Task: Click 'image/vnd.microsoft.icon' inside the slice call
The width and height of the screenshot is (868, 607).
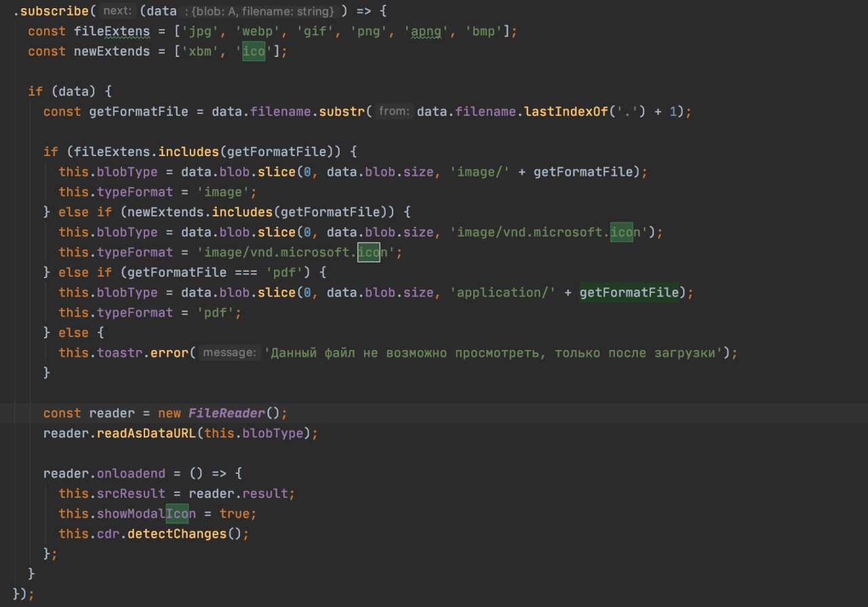Action: pyautogui.click(x=549, y=232)
